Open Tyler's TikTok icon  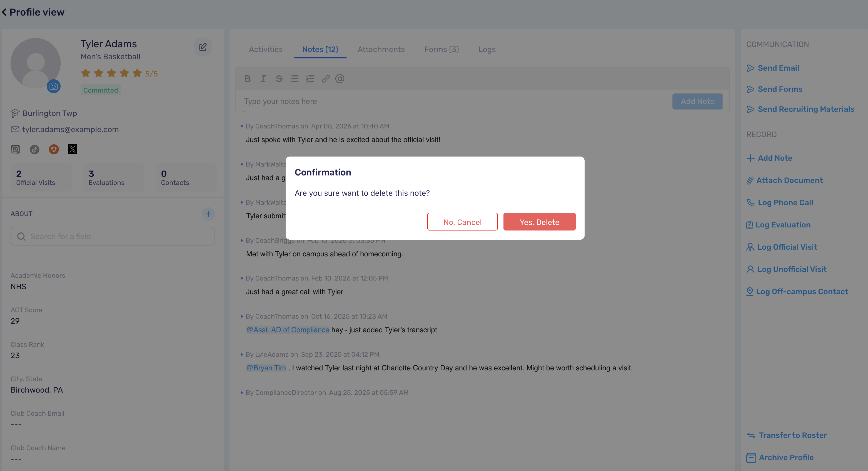pyautogui.click(x=34, y=149)
